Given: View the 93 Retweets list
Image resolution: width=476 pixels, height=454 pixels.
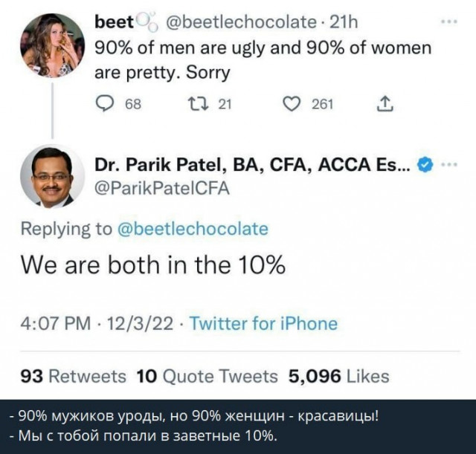Looking at the screenshot, I should tap(73, 377).
